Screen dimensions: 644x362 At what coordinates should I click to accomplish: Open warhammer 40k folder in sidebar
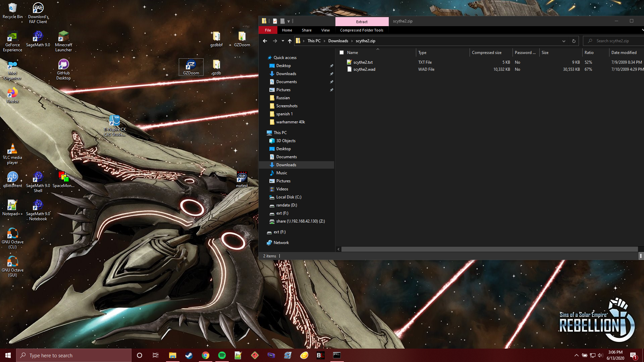(290, 122)
